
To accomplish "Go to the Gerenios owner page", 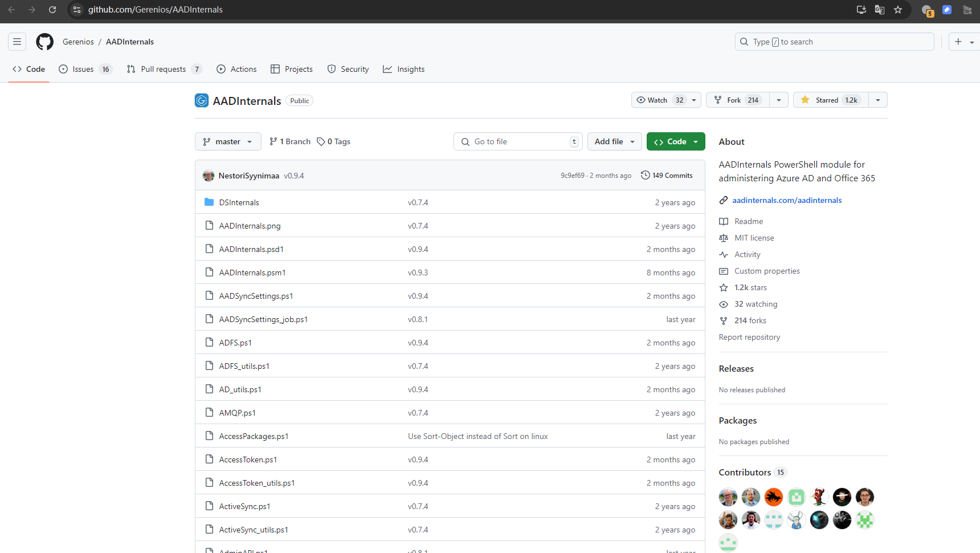I will 78,42.
